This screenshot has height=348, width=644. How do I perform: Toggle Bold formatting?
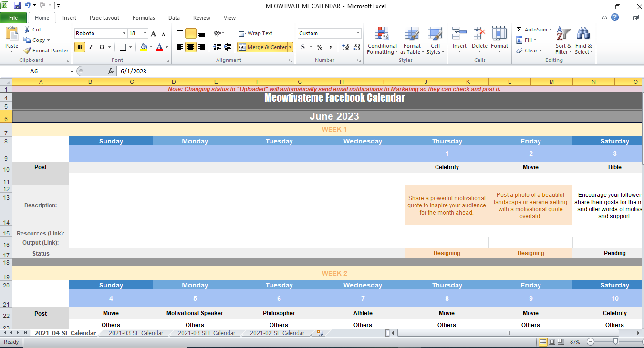point(80,47)
